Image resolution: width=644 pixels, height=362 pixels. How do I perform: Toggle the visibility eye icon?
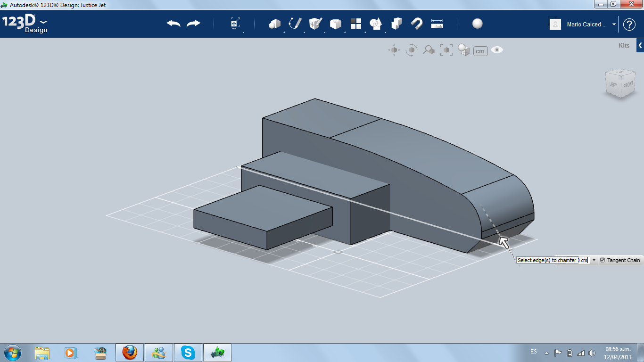tap(497, 50)
